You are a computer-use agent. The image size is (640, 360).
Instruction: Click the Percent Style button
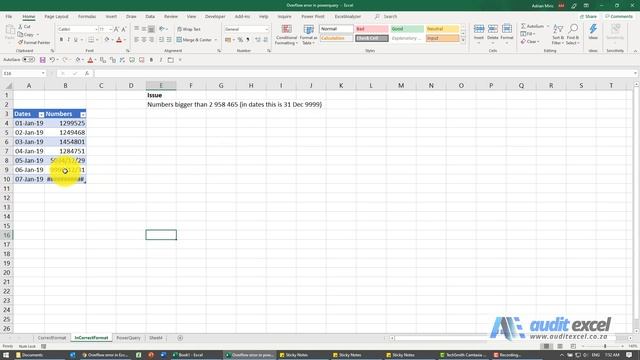240,40
